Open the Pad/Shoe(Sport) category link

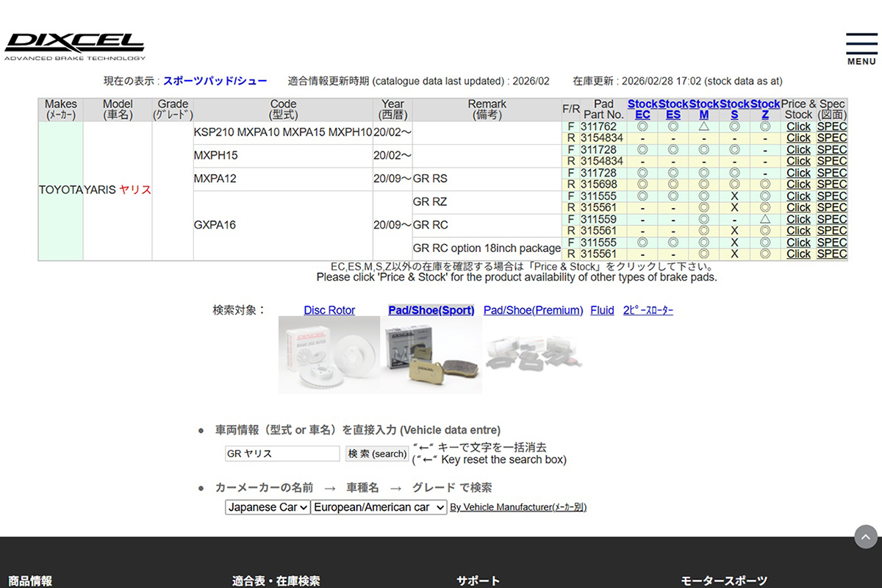pyautogui.click(x=431, y=310)
